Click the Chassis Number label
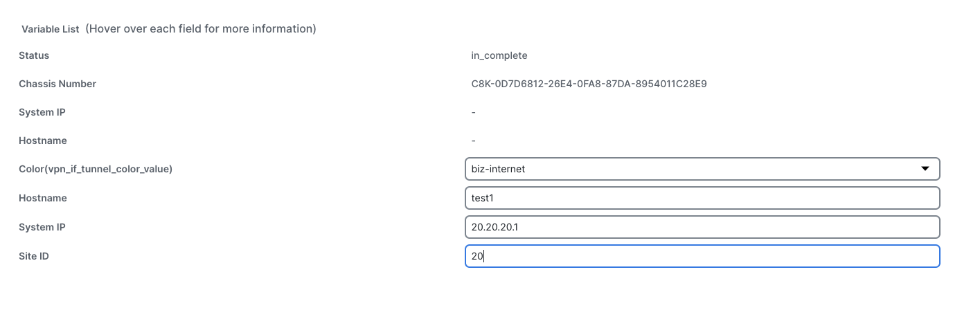 click(57, 84)
